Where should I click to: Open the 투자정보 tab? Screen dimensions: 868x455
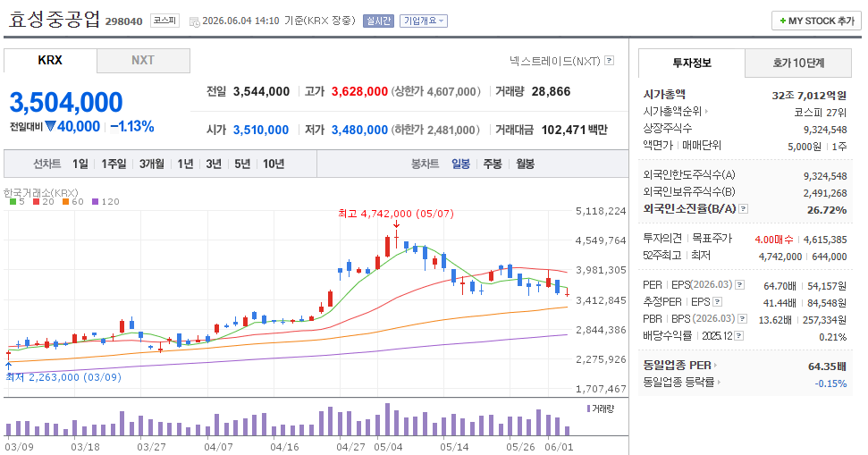691,63
